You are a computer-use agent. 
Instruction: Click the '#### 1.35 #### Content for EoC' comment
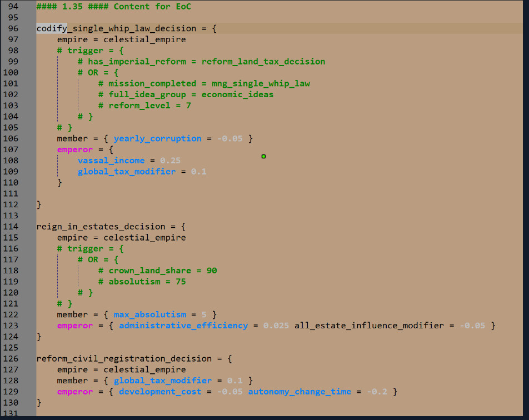114,7
